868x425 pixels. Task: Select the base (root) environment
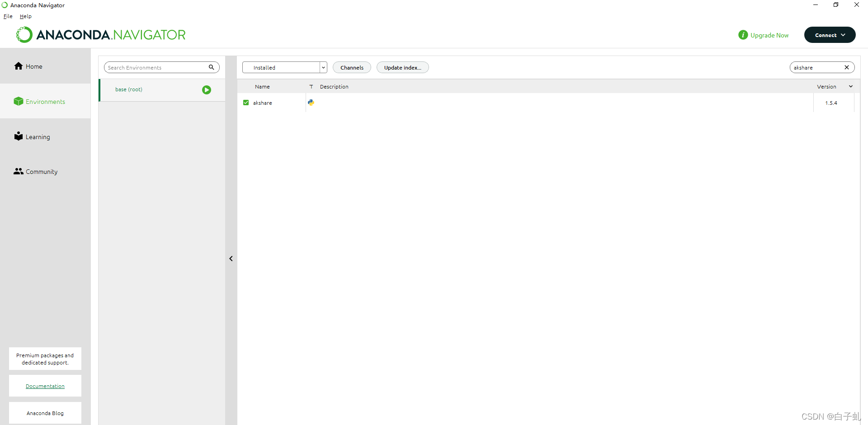coord(162,90)
